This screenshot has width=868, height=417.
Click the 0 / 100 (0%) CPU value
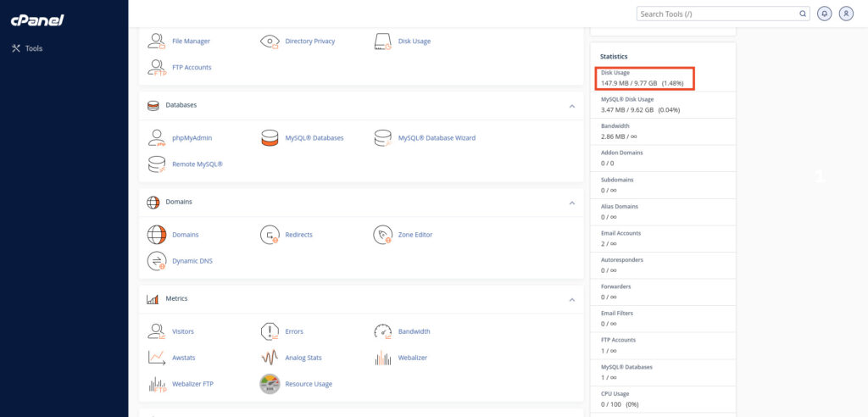click(620, 404)
